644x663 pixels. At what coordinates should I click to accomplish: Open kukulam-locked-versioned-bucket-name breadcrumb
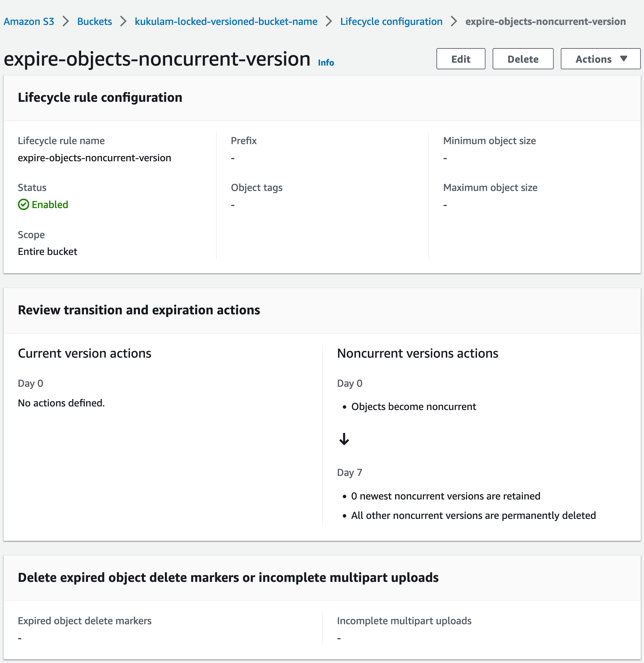click(x=226, y=21)
